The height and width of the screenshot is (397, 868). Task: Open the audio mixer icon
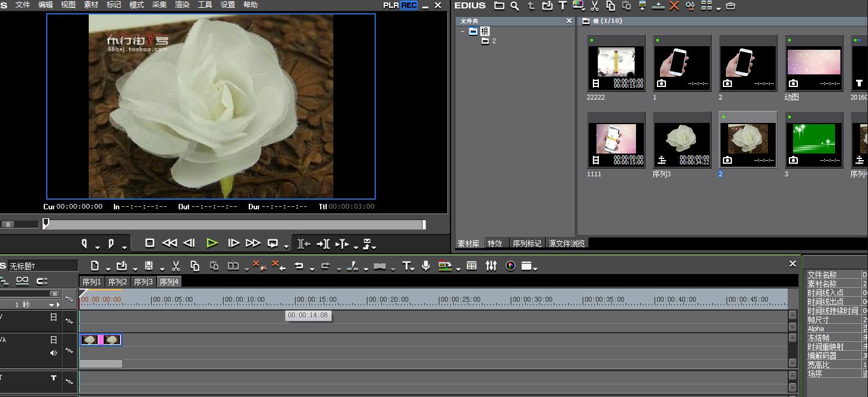491,266
